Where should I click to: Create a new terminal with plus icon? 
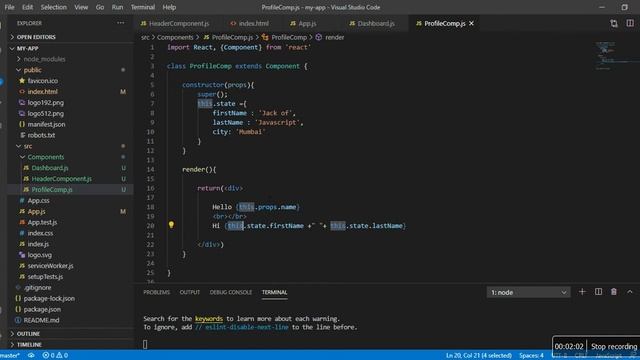coord(582,292)
